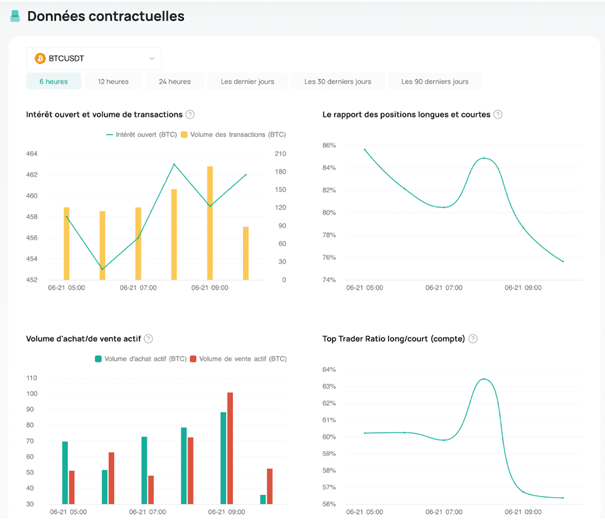This screenshot has width=605, height=526.
Task: Toggle Intérêt ouvert (BTC) legend series
Action: coord(141,134)
